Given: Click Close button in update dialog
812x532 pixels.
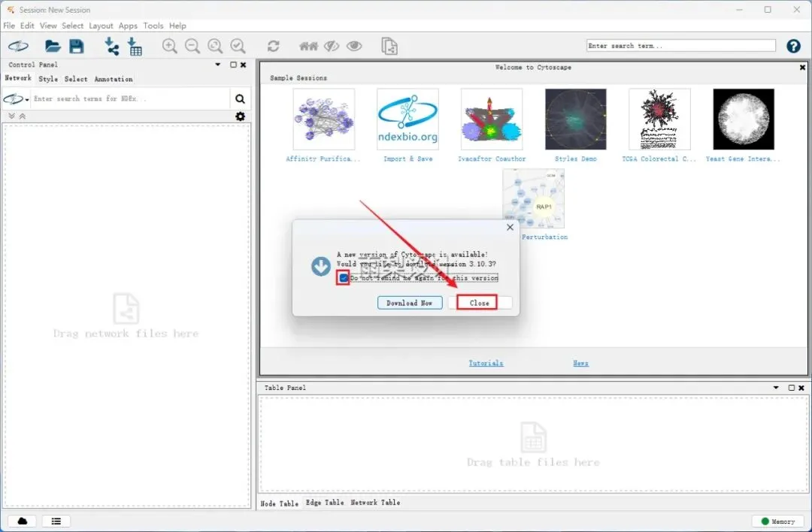Looking at the screenshot, I should click(x=480, y=303).
